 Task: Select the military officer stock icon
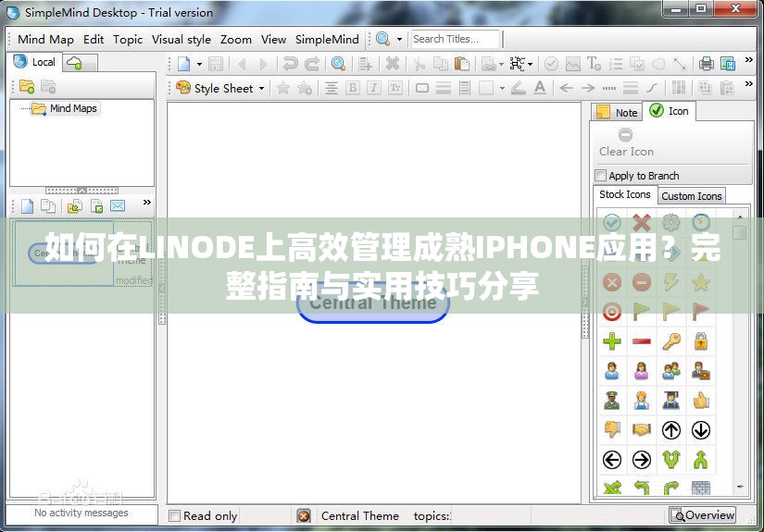(612, 400)
